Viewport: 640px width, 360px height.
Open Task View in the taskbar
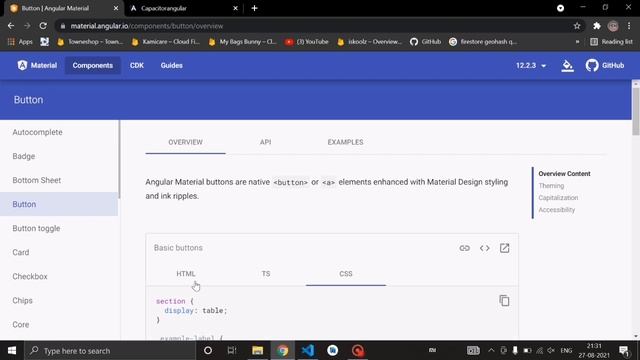click(232, 351)
